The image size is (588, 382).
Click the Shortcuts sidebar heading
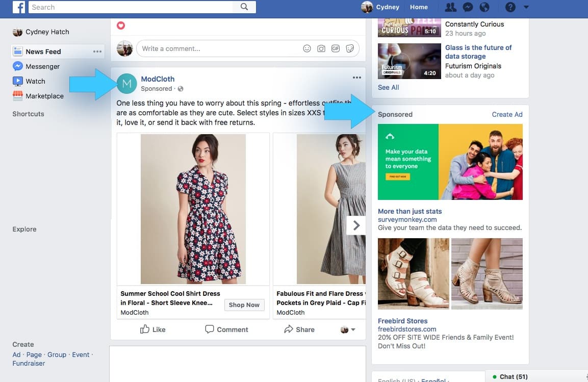(x=28, y=114)
